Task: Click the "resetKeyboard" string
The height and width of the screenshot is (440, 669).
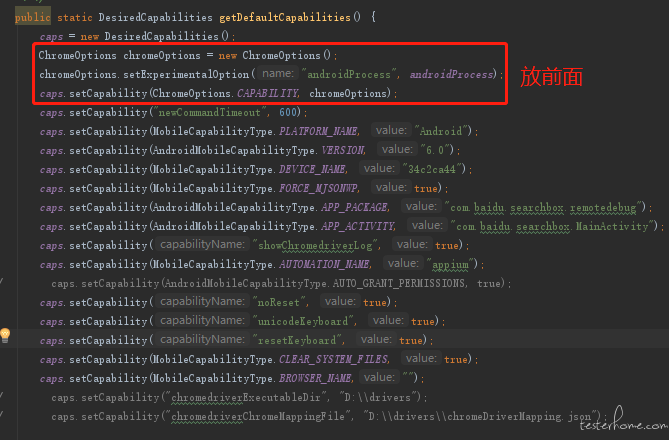Action: [297, 340]
